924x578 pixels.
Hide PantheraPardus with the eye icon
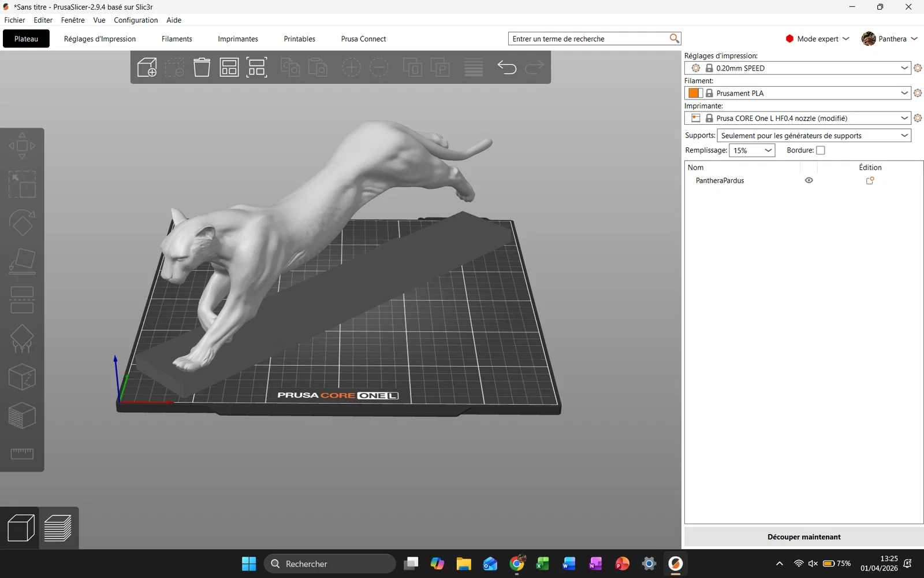pos(808,180)
